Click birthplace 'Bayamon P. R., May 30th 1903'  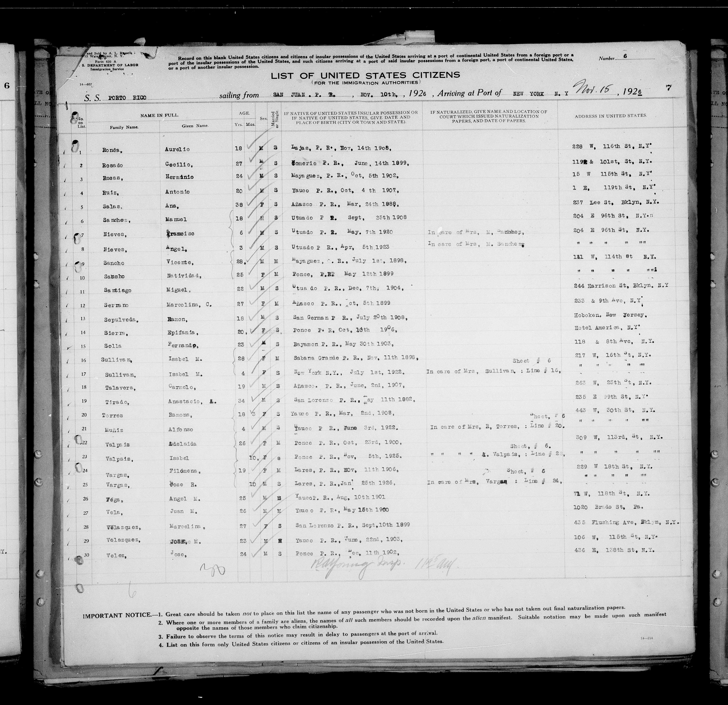tap(344, 344)
